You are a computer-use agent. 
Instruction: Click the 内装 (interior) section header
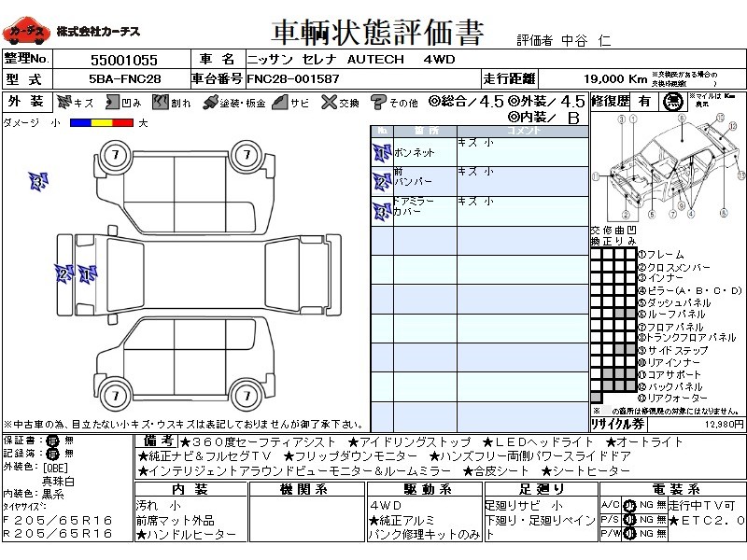click(x=190, y=489)
